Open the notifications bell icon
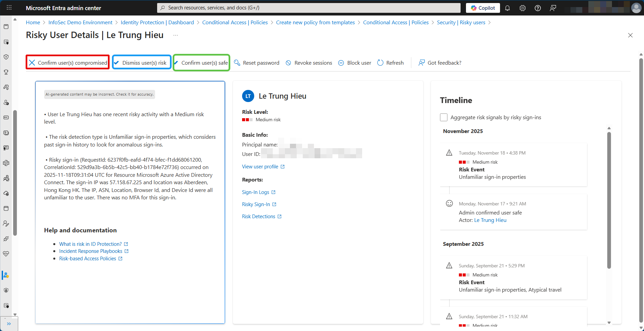Screen dimensions: 644x331 click(x=507, y=8)
